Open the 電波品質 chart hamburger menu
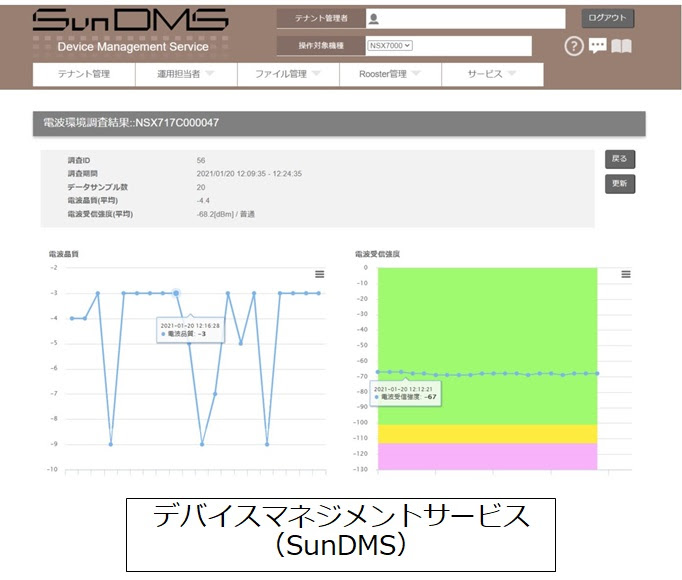The width and height of the screenshot is (682, 580). click(x=320, y=274)
